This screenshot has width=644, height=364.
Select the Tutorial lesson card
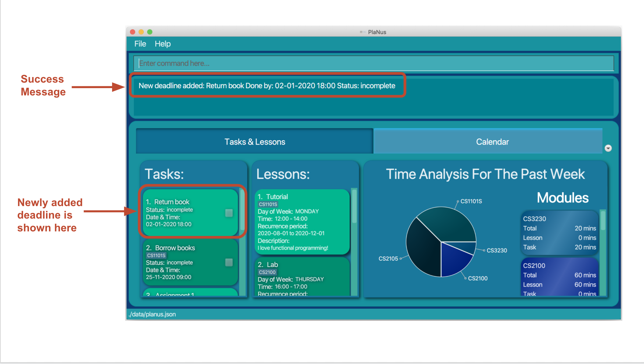pos(302,222)
